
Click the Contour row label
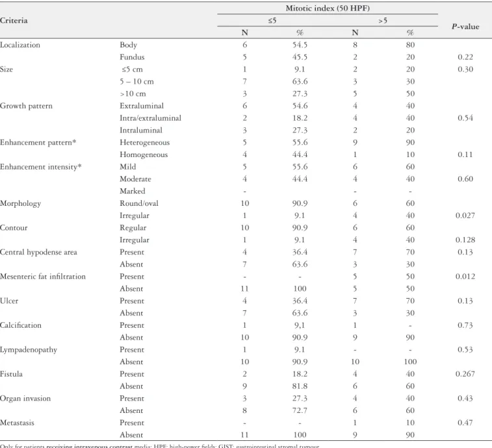pyautogui.click(x=14, y=228)
